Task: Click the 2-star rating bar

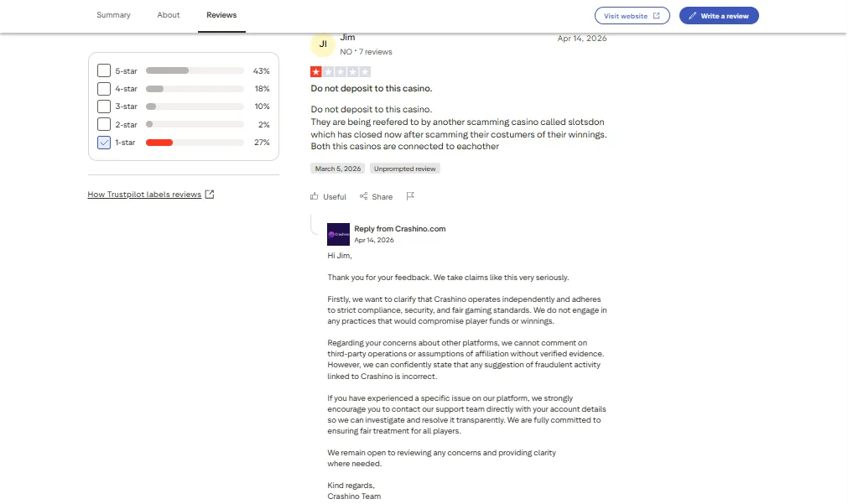Action: tap(195, 124)
